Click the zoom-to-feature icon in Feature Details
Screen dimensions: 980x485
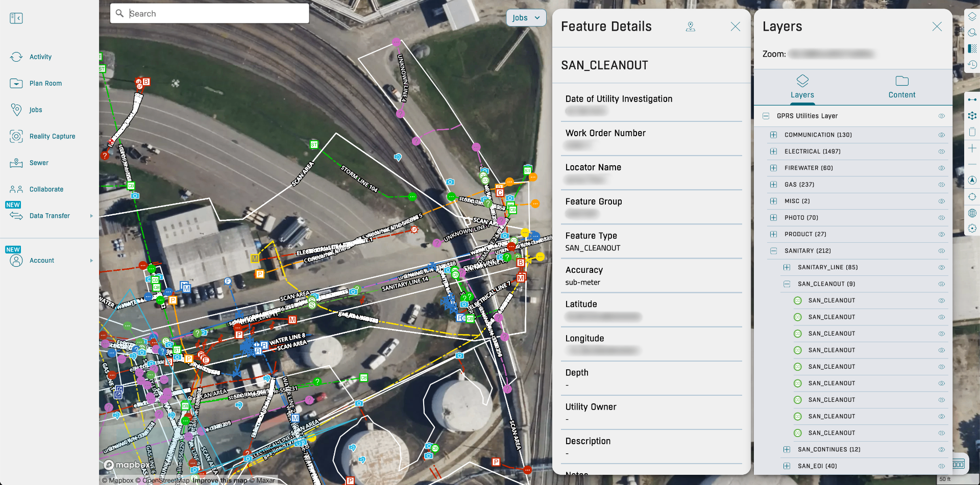pos(691,27)
